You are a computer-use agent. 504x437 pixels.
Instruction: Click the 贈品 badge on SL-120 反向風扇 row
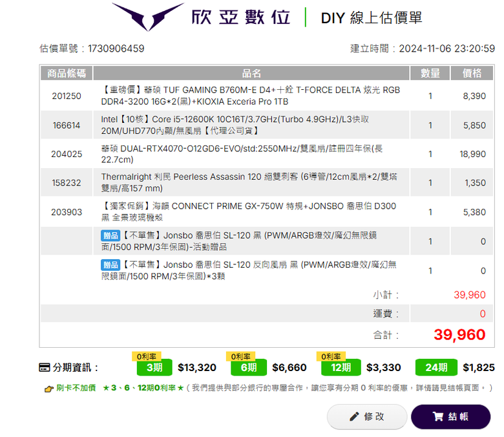110,264
